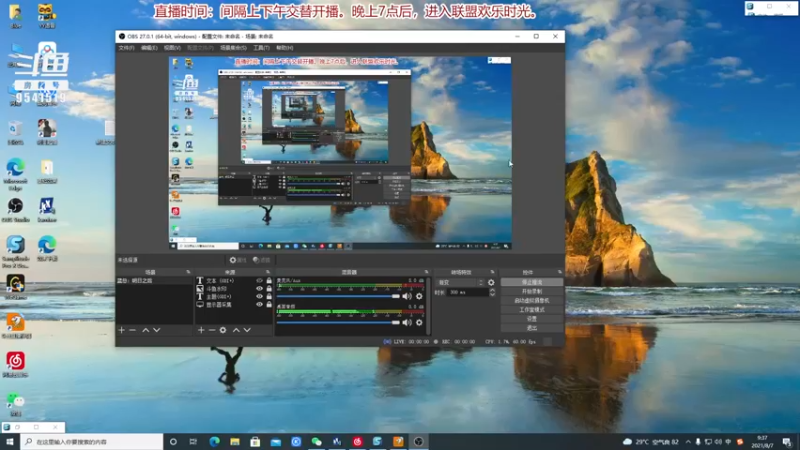Undock the Controls panel with its corner icon
Screen dimensions: 800x450
click(560, 272)
